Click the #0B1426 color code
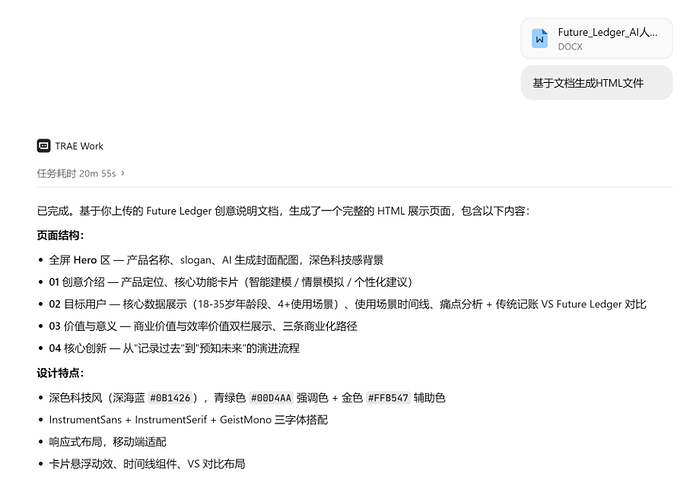Image resolution: width=690 pixels, height=480 pixels. coord(170,398)
